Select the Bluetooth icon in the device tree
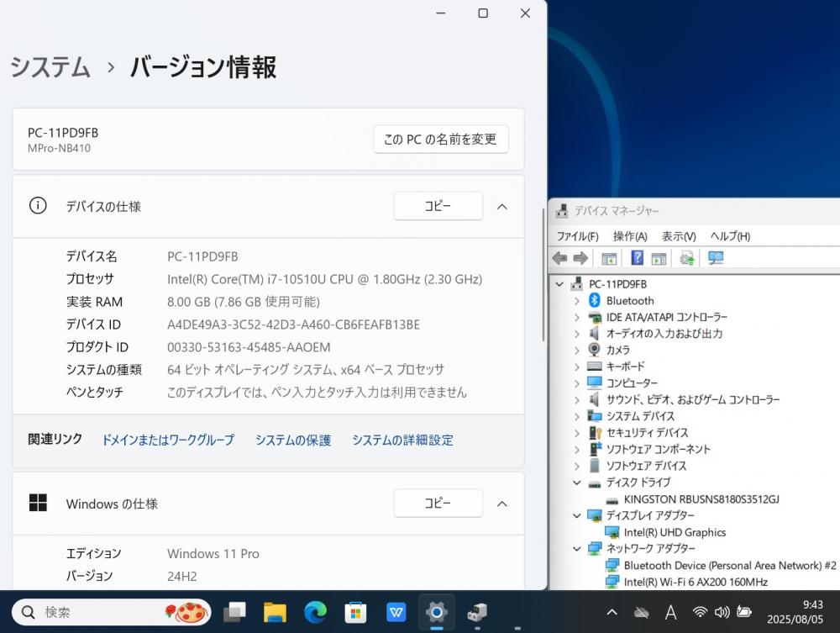 (x=594, y=301)
